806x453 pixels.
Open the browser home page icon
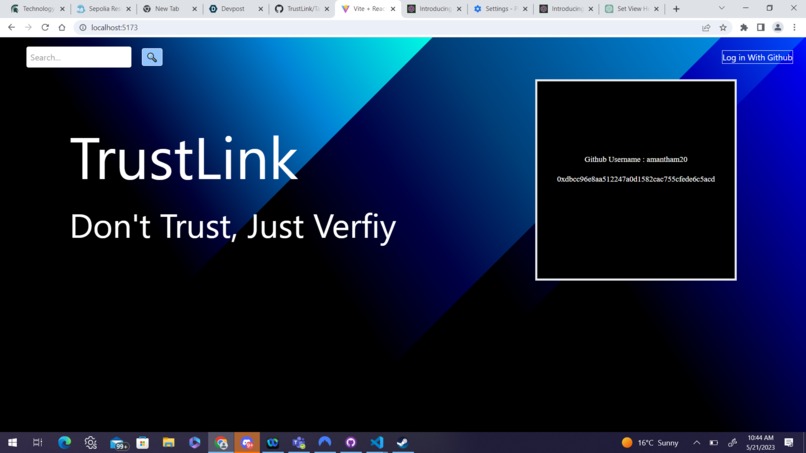point(62,27)
